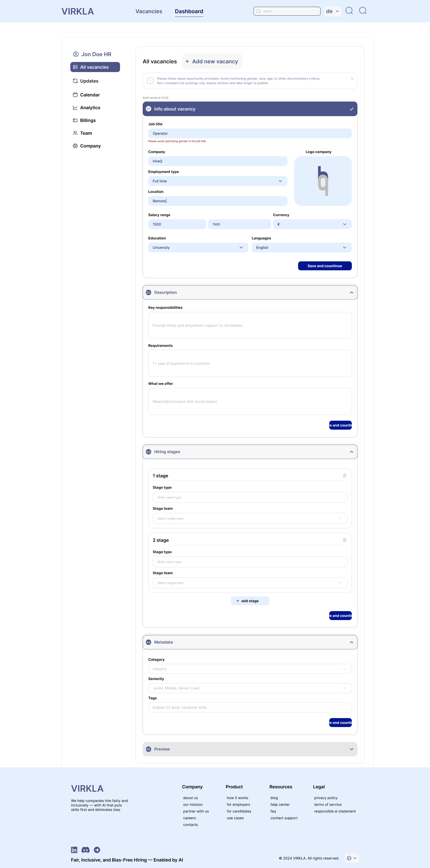Open the Discord icon in footer

[86, 850]
